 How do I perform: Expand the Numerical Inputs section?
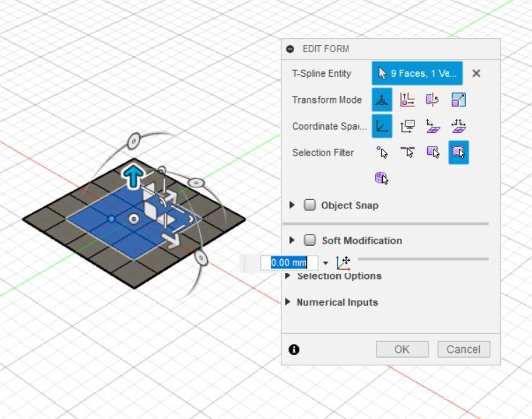click(288, 302)
